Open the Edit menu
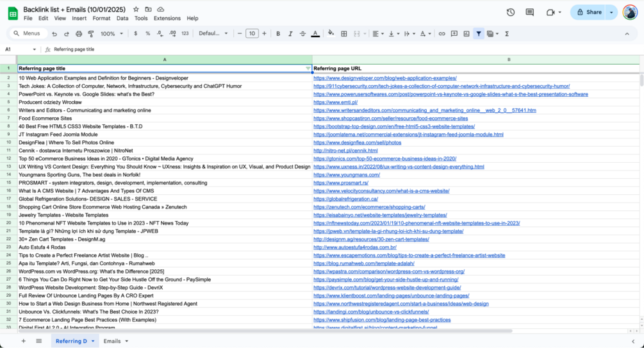This screenshot has width=644, height=348. [x=43, y=19]
